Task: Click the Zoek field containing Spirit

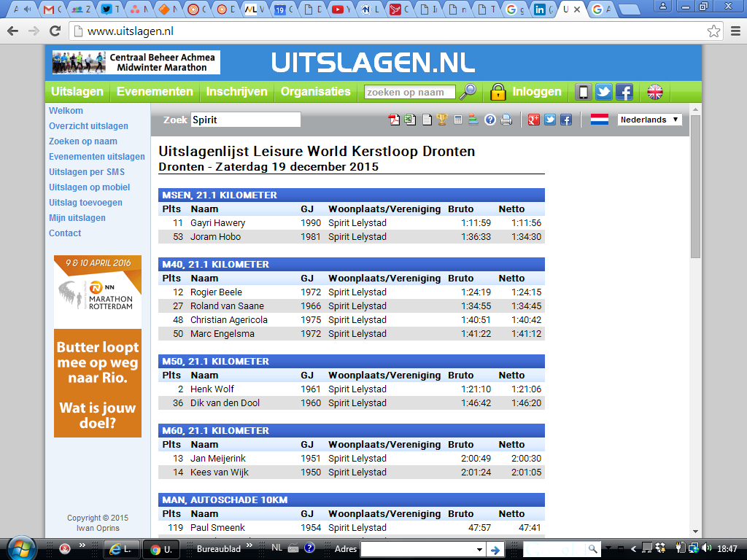Action: 245,120
